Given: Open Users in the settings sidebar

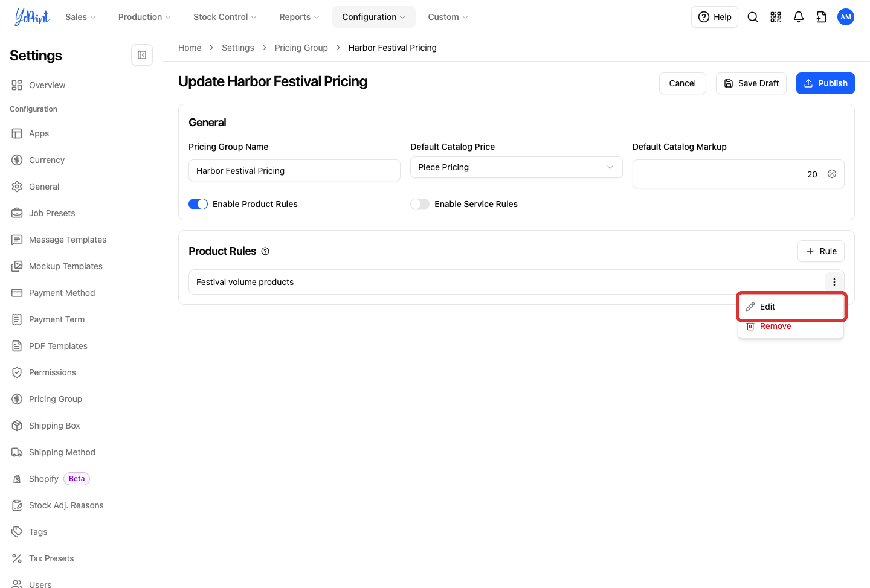Looking at the screenshot, I should [x=40, y=584].
